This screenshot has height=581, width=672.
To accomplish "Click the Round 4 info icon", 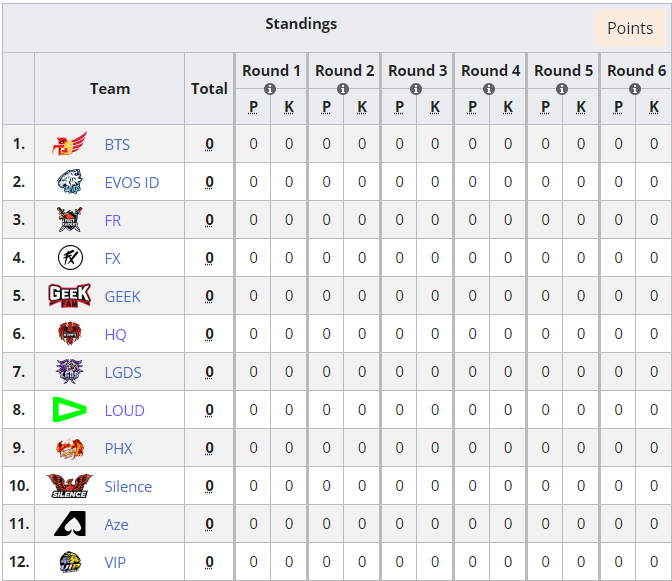I will tap(490, 89).
